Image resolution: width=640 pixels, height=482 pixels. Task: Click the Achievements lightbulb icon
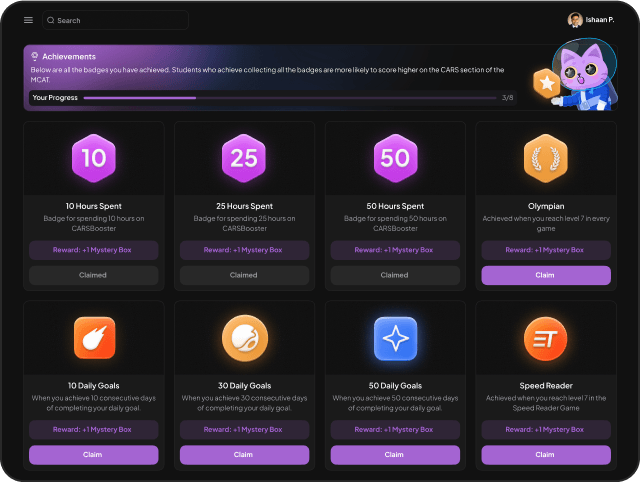(35, 57)
